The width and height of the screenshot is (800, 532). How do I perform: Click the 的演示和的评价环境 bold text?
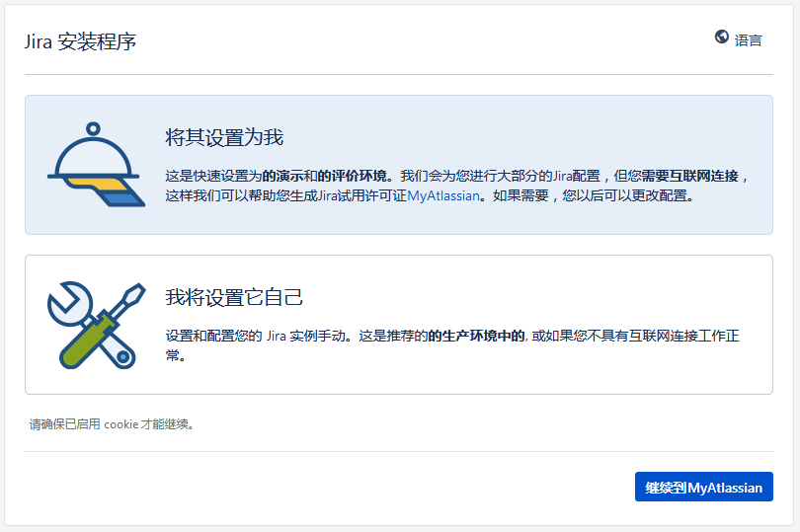pyautogui.click(x=325, y=176)
